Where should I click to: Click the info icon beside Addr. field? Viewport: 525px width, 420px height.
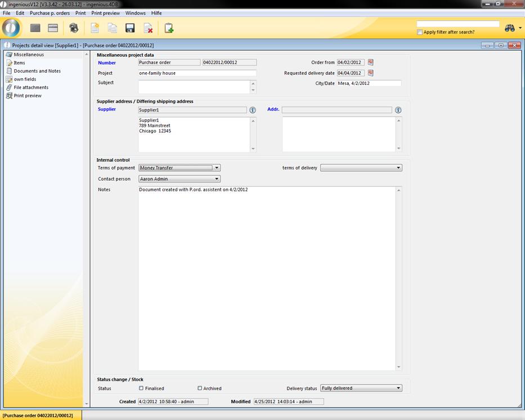(398, 110)
